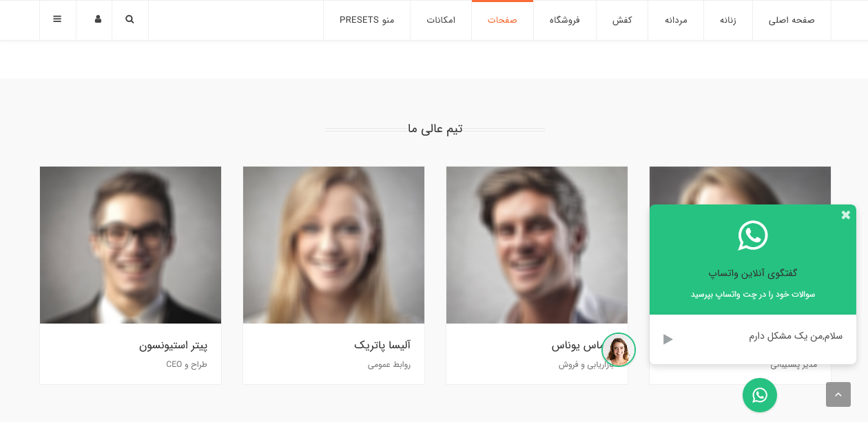The height and width of the screenshot is (422, 868).
Task: Click the آلیسا پاتریک name link
Action: pyautogui.click(x=382, y=345)
